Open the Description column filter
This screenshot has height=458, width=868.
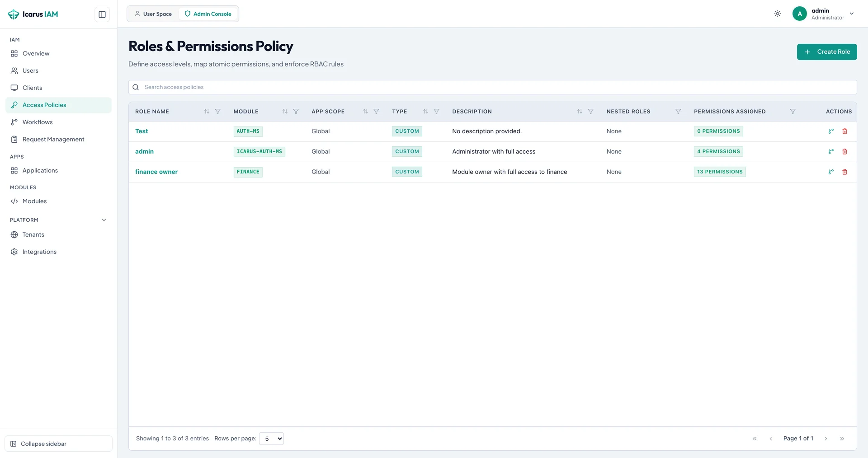(590, 112)
